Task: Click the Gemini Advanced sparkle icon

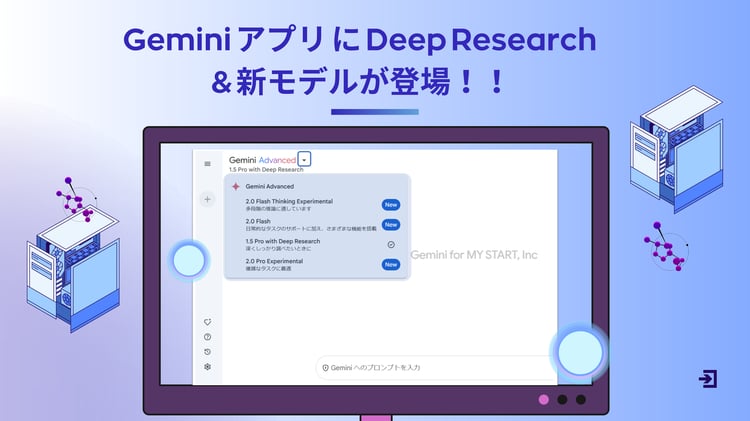Action: click(x=236, y=186)
